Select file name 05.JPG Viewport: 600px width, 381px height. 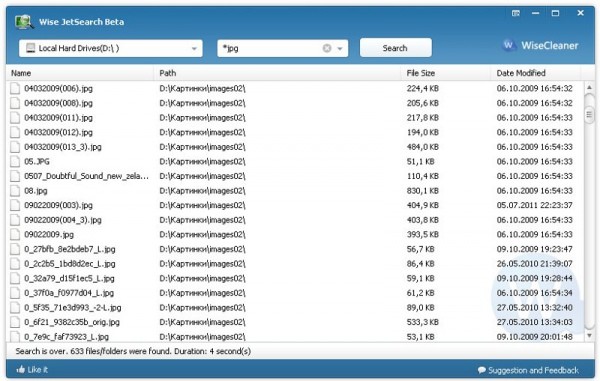coord(37,161)
